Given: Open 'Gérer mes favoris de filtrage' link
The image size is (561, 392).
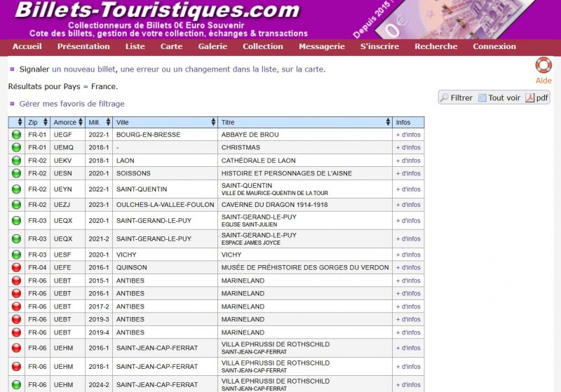Looking at the screenshot, I should pyautogui.click(x=72, y=104).
